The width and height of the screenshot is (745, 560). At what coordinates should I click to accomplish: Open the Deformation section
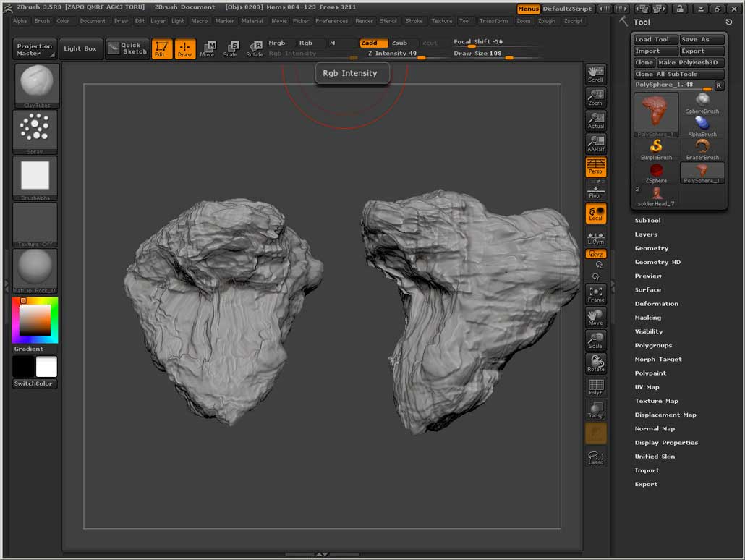pos(656,304)
